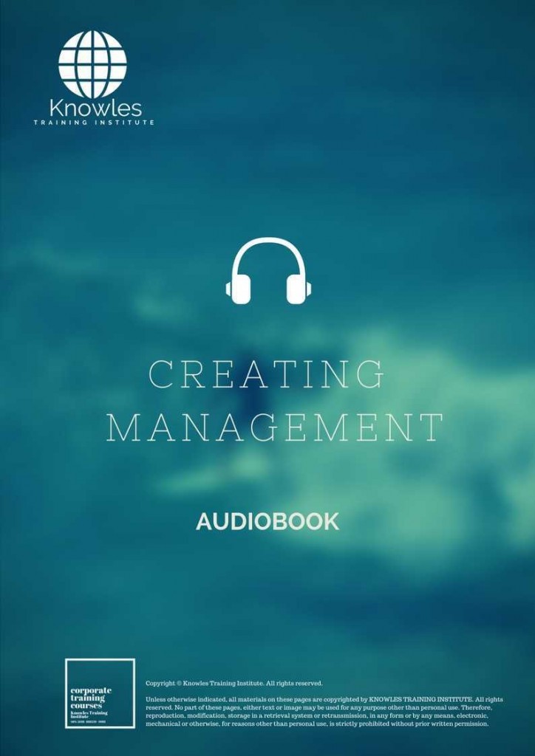The height and width of the screenshot is (756, 535).
Task: Click the "AUDIOBOOK" label
Action: click(267, 522)
